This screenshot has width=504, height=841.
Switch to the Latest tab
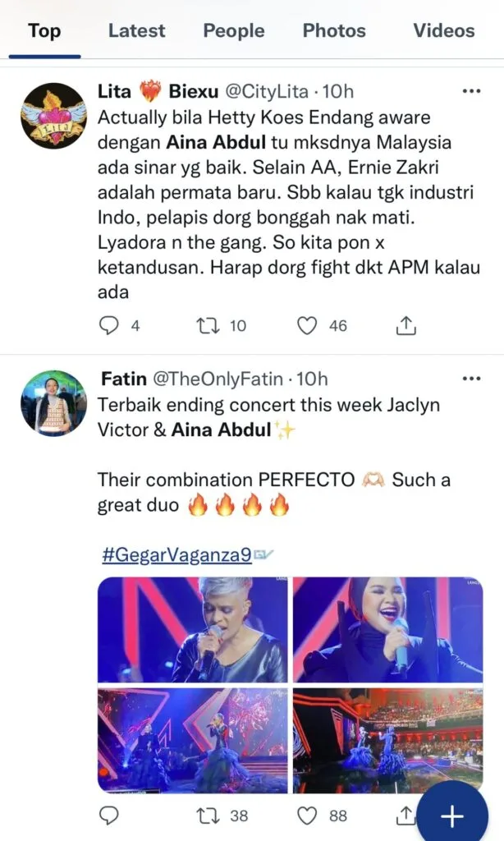(x=137, y=31)
